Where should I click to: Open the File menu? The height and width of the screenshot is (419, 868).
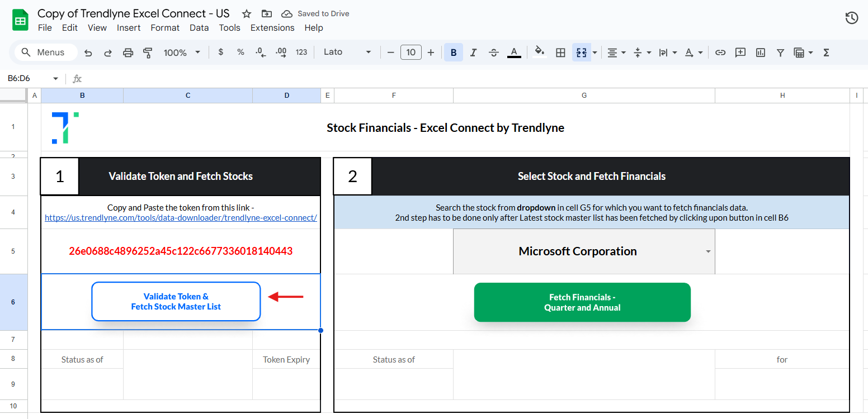coord(45,28)
